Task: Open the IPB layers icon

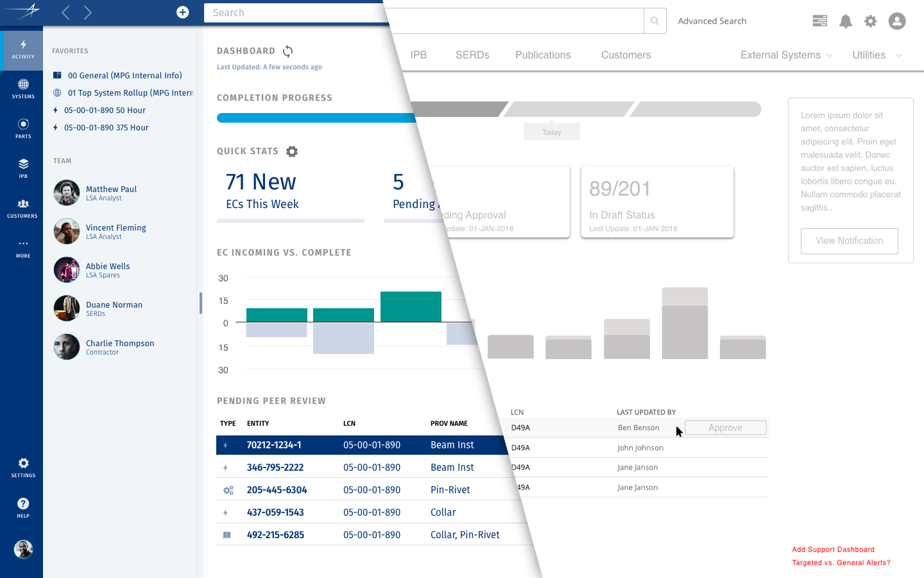Action: (23, 168)
